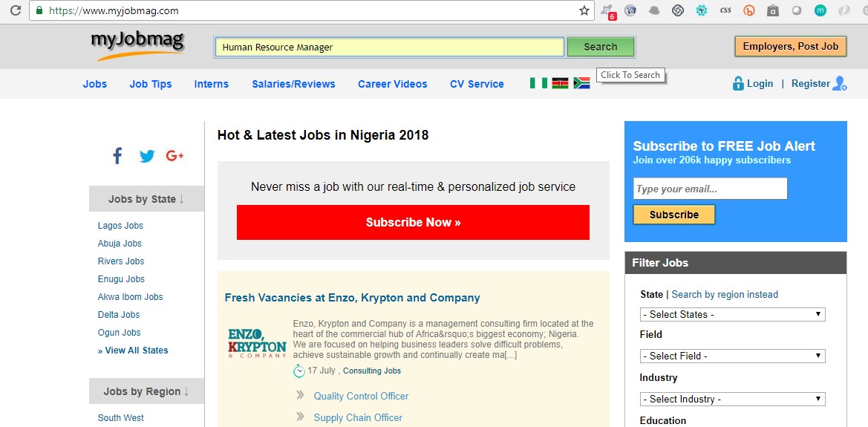Image resolution: width=868 pixels, height=427 pixels.
Task: Expand the Jobs by State section
Action: click(146, 199)
